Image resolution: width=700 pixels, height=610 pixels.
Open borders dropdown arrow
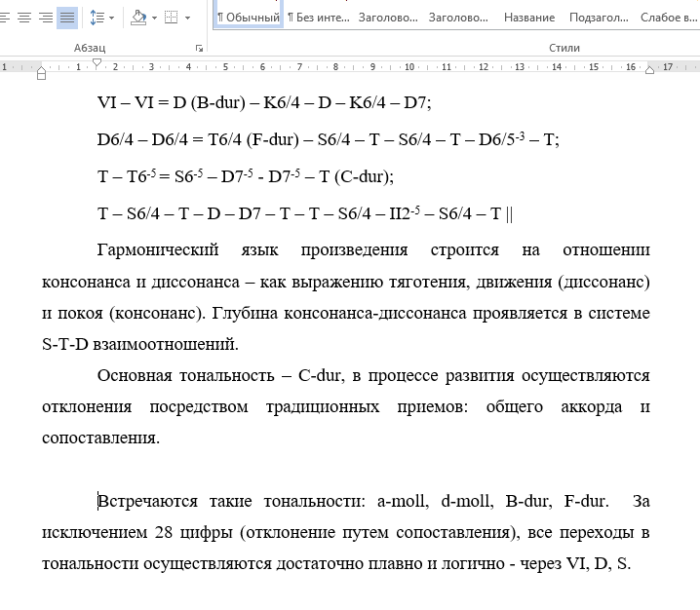click(x=187, y=18)
